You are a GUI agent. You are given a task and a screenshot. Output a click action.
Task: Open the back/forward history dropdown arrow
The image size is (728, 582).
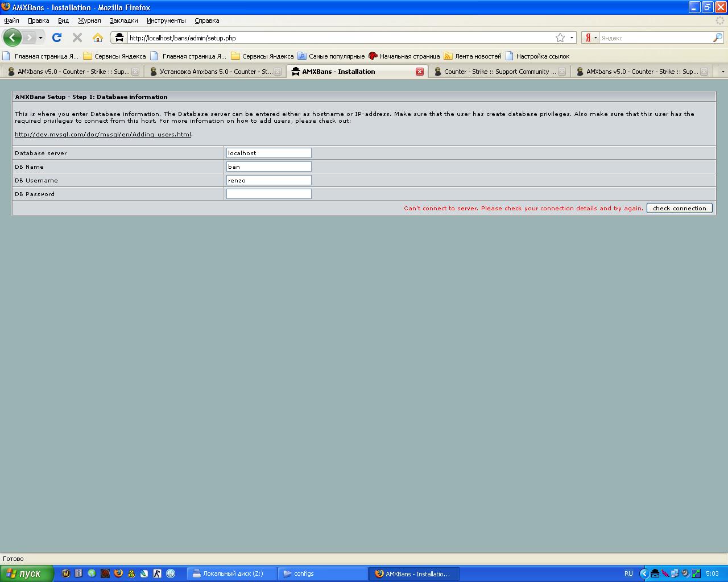tap(40, 38)
